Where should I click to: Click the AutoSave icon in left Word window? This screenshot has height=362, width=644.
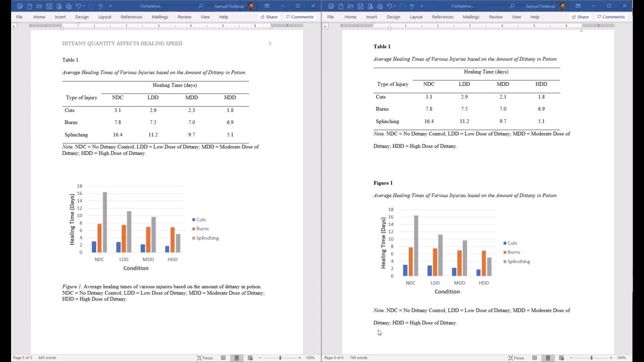[x=20, y=6]
